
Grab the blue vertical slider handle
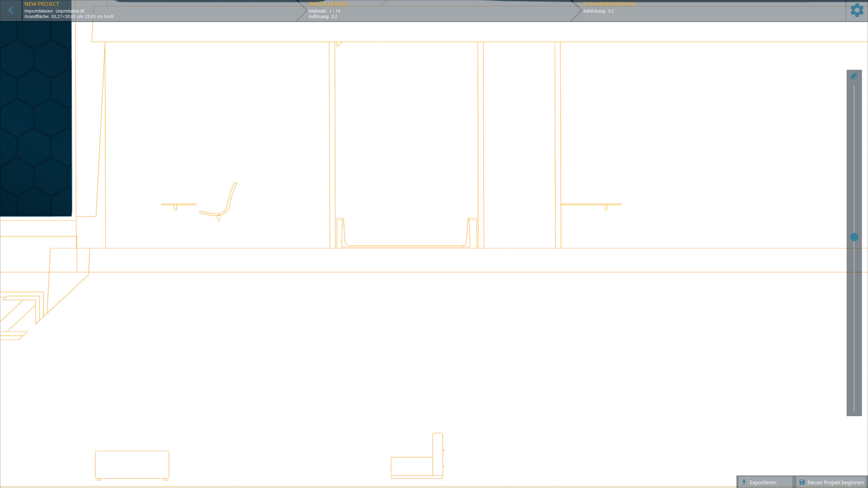click(x=854, y=237)
